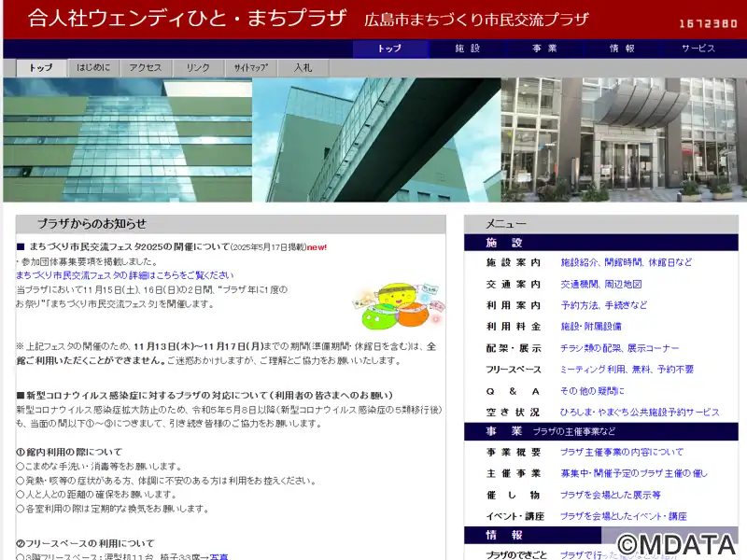Click the 施設案内 label in menu
Viewport: 747px width, 560px height.
click(x=513, y=263)
